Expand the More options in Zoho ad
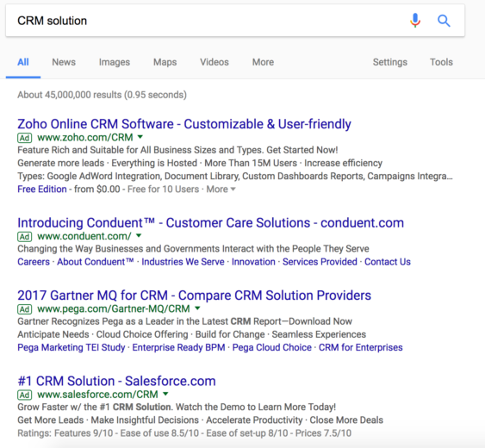 (221, 189)
